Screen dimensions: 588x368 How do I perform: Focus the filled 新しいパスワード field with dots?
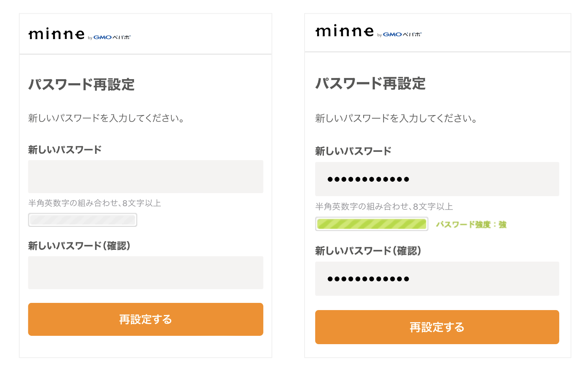437,179
